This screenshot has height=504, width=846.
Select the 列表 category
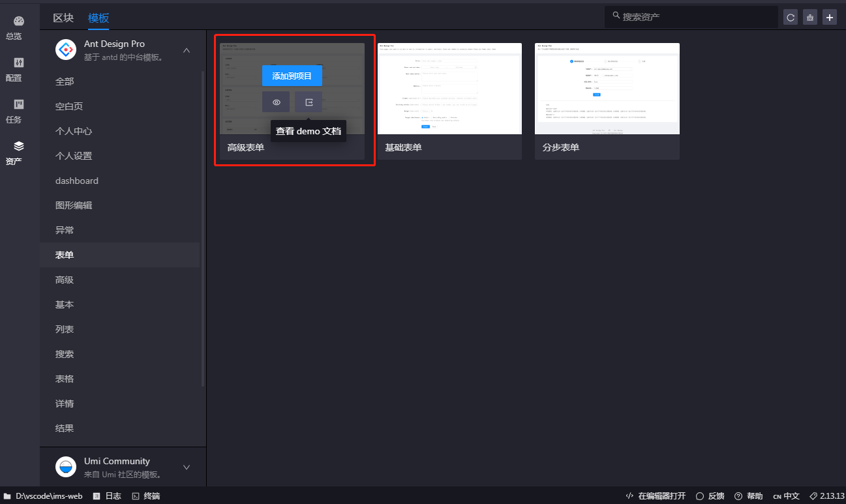click(x=119, y=329)
